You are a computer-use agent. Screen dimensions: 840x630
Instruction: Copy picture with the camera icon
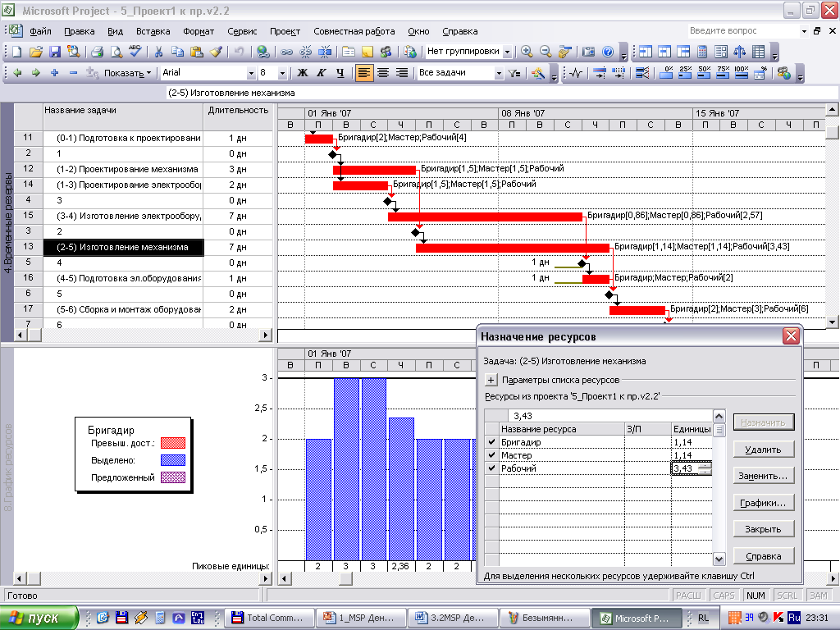tap(588, 52)
